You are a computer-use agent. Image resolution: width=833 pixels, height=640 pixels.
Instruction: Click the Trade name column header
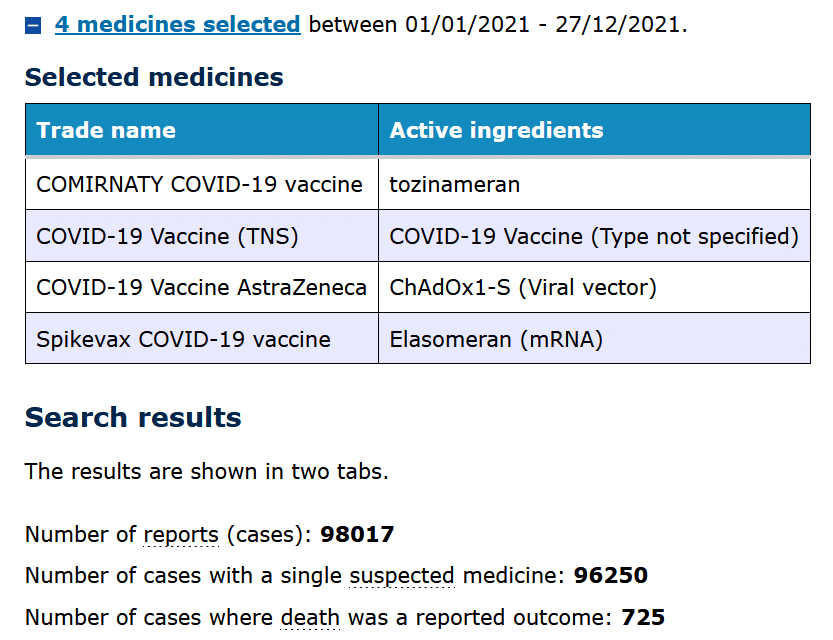click(202, 130)
